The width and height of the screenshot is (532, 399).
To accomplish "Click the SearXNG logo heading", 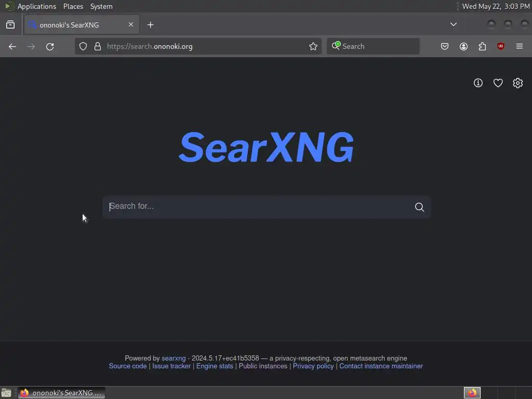I will [266, 147].
